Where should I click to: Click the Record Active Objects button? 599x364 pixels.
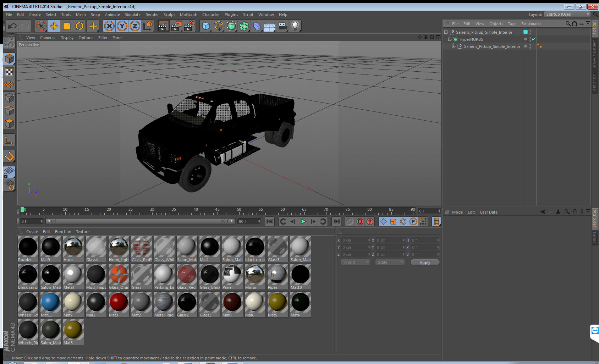pyautogui.click(x=350, y=221)
